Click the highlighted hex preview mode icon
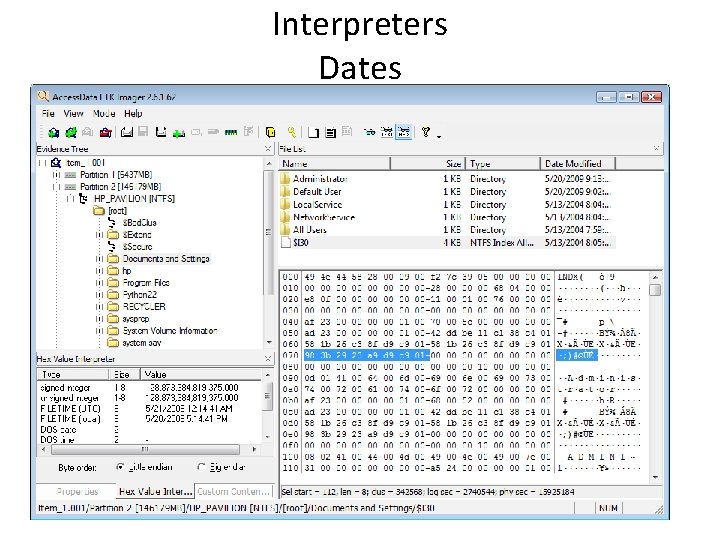Image resolution: width=720 pixels, height=540 pixels. 404,132
